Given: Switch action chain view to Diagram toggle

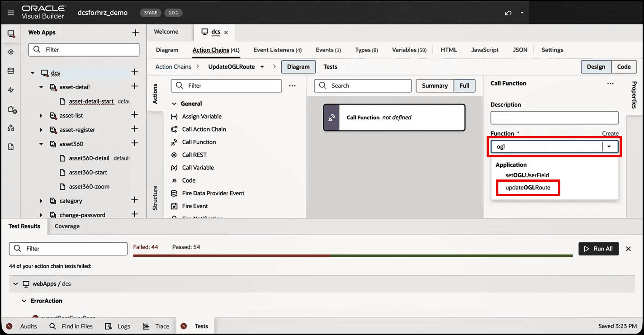Looking at the screenshot, I should coord(298,67).
